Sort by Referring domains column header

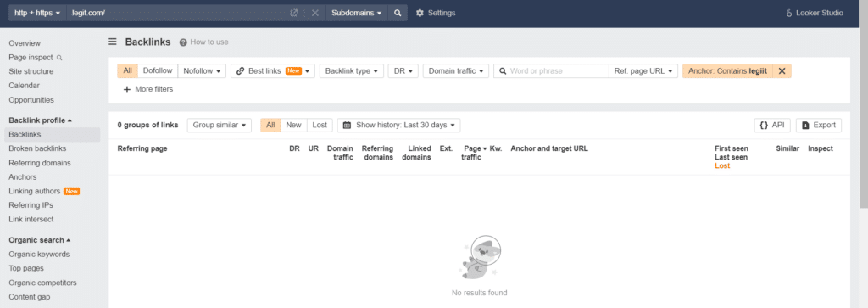[377, 153]
